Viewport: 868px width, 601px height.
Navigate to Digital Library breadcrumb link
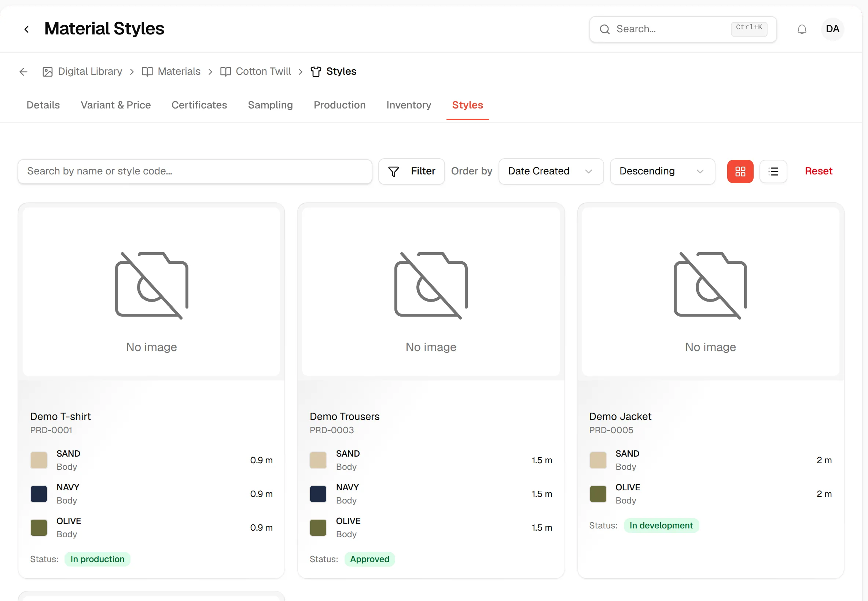point(90,71)
